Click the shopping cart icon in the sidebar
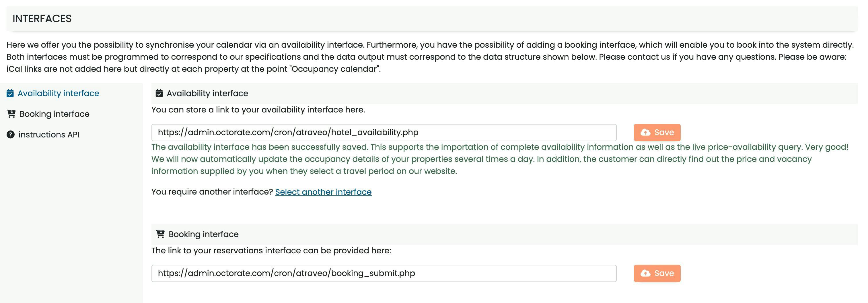The width and height of the screenshot is (868, 303). coord(11,114)
